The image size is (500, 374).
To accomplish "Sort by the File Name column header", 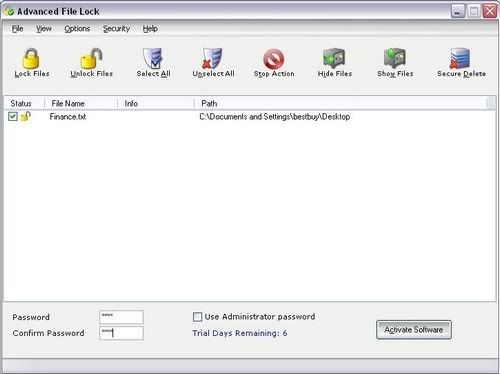I will coord(81,103).
